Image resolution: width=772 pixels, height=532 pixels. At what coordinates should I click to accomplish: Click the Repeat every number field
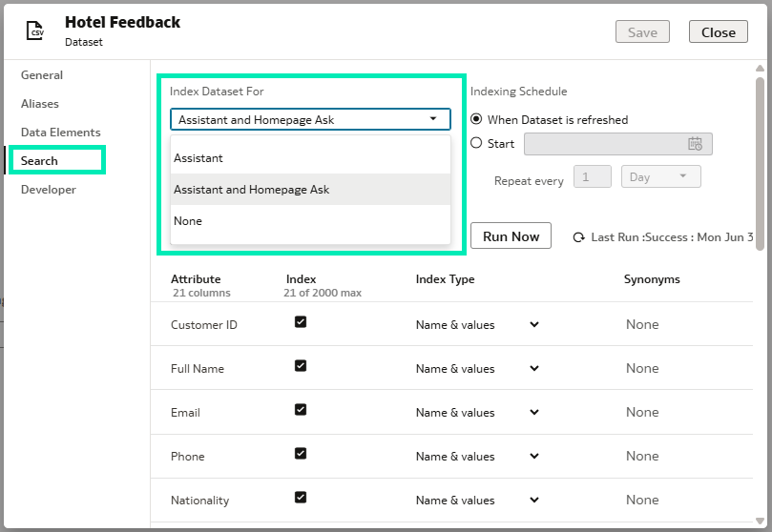[x=592, y=177]
